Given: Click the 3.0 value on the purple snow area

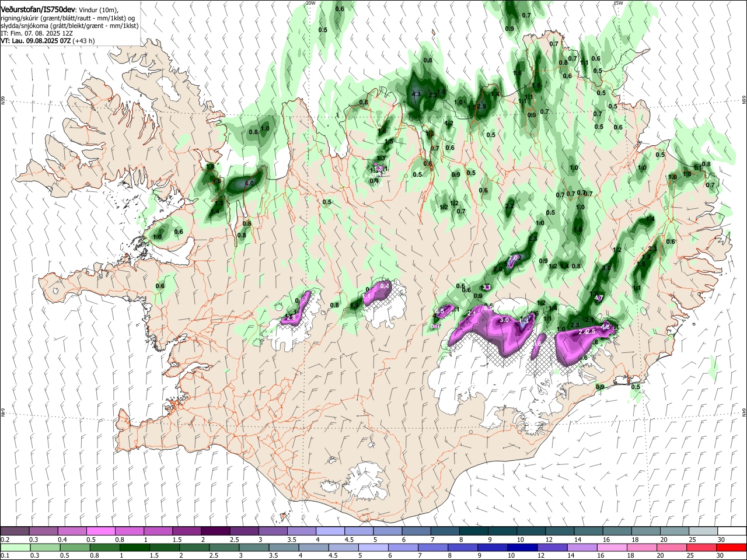Looking at the screenshot, I should 505,320.
